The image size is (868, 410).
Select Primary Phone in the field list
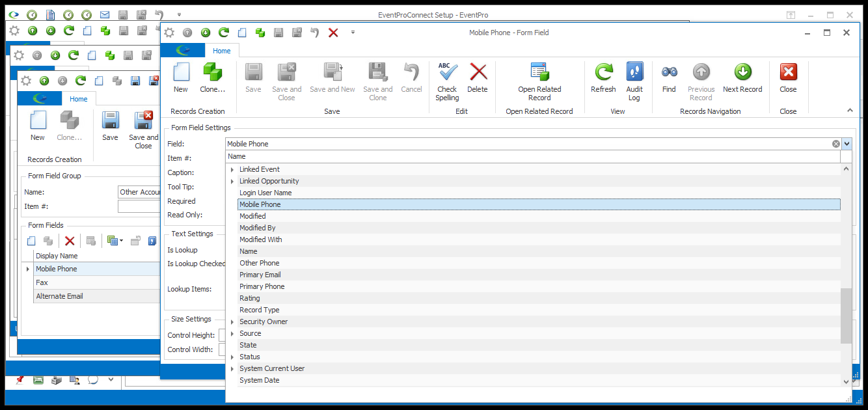[539, 286]
